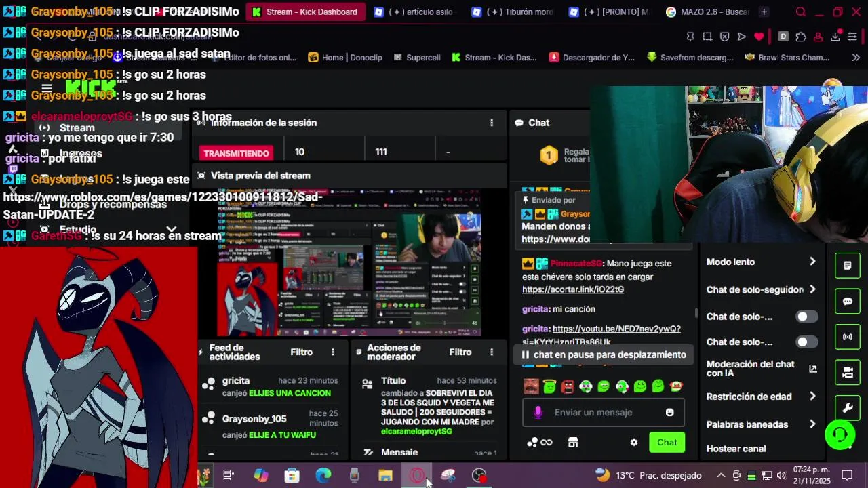Open Windows notification center icon
This screenshot has width=868, height=488.
[x=847, y=475]
